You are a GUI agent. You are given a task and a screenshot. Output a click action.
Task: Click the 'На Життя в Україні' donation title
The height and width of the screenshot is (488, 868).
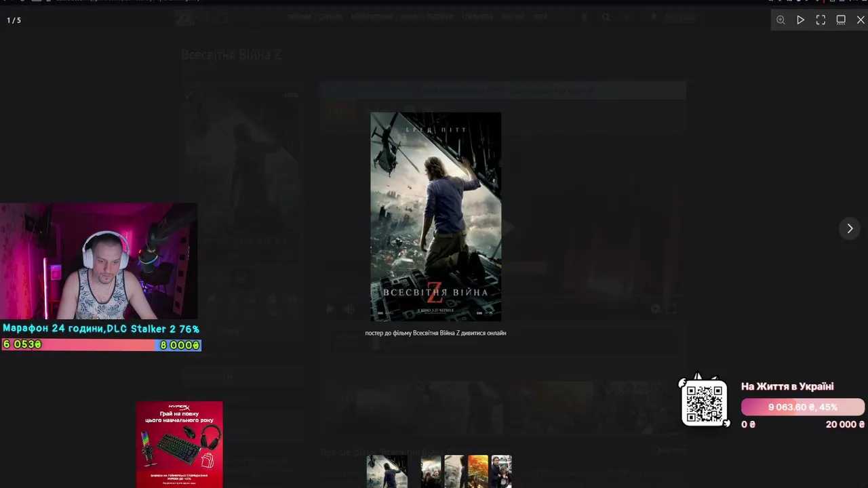click(787, 386)
